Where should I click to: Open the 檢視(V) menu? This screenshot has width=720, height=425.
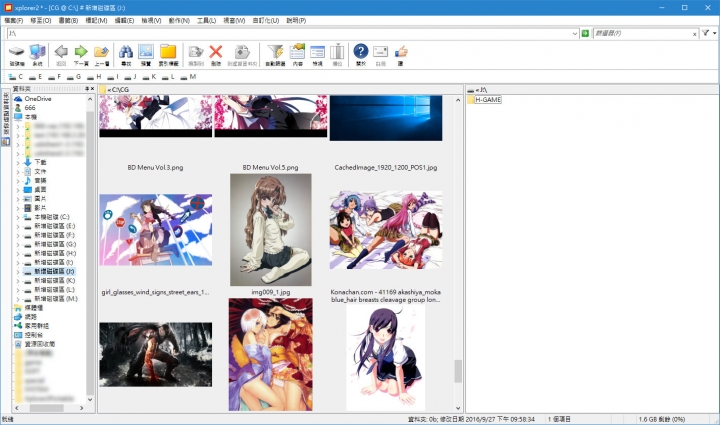tap(151, 21)
